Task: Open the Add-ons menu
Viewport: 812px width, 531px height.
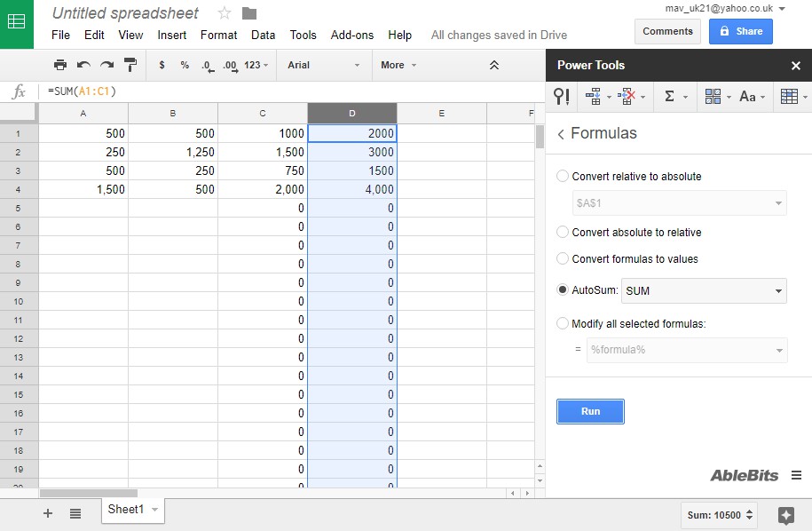Action: [x=351, y=35]
